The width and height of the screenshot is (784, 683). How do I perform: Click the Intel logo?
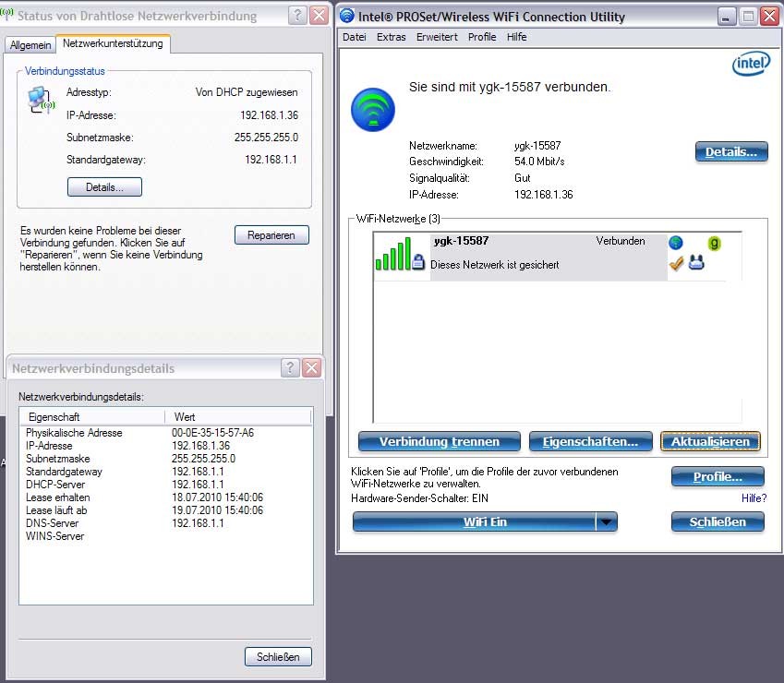coord(750,63)
